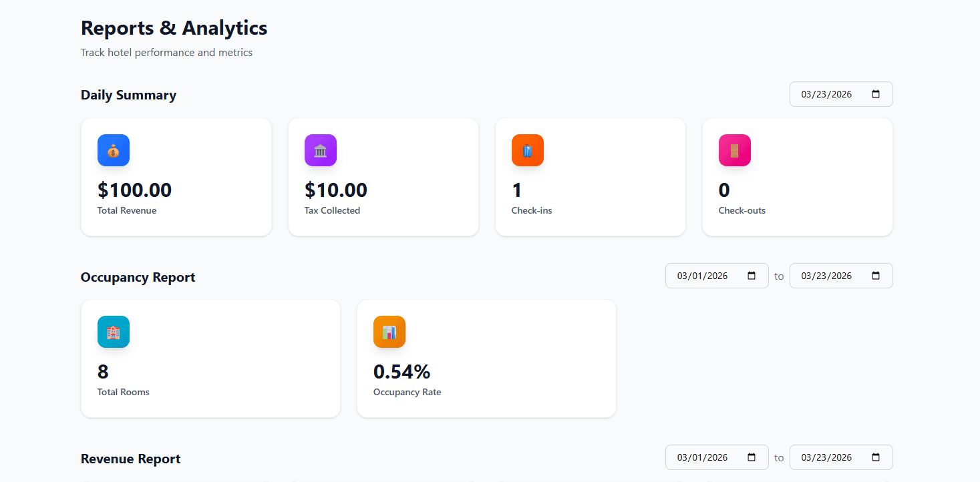Click the Daily Summary date input field
The height and width of the screenshot is (482, 980).
827,94
